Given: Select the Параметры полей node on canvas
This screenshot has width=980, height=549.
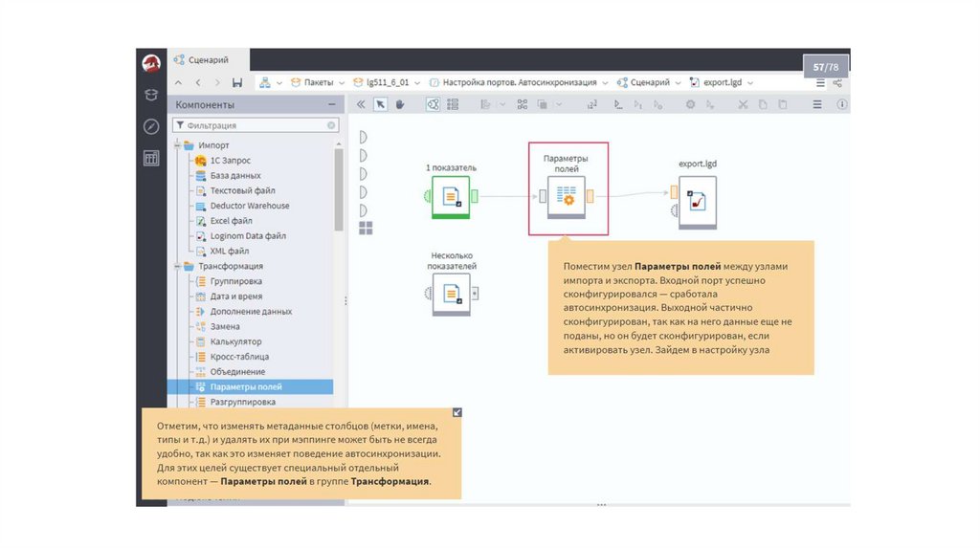Looking at the screenshot, I should coord(567,197).
